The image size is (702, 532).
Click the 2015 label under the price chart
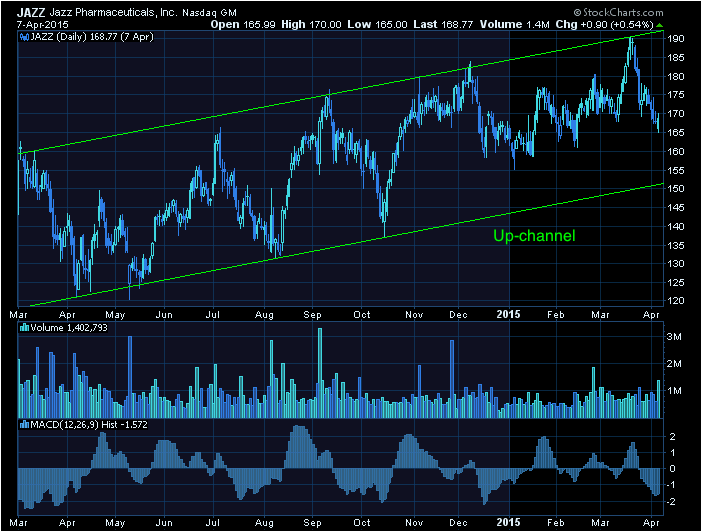point(509,314)
